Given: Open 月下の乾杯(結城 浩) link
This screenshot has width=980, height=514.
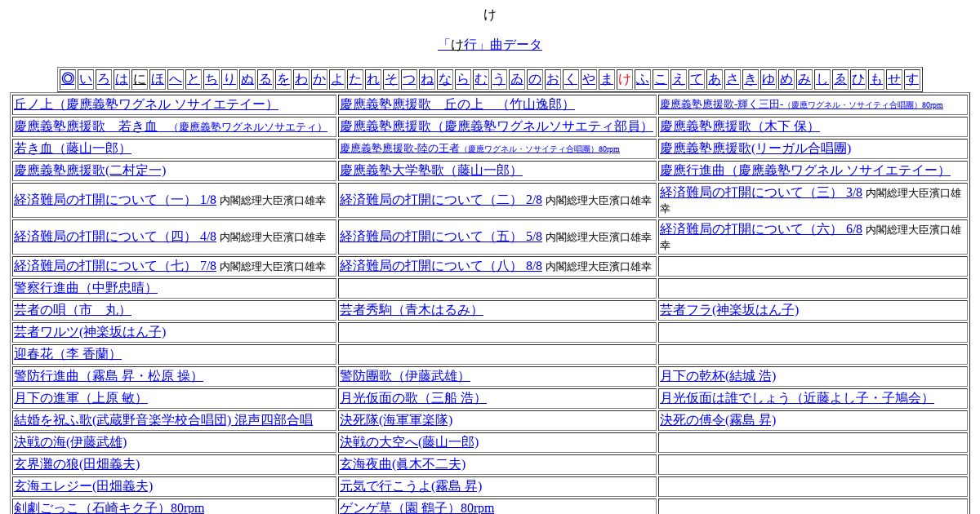Looking at the screenshot, I should pos(718,376).
